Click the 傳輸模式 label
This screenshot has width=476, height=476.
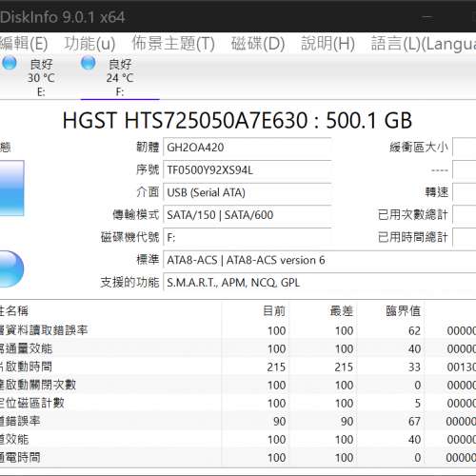pyautogui.click(x=136, y=215)
